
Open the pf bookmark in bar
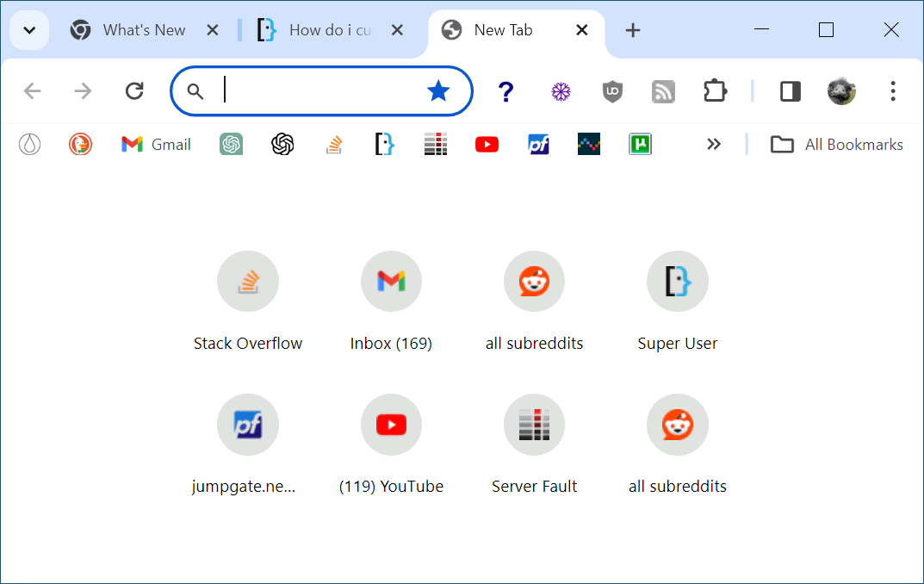point(538,145)
